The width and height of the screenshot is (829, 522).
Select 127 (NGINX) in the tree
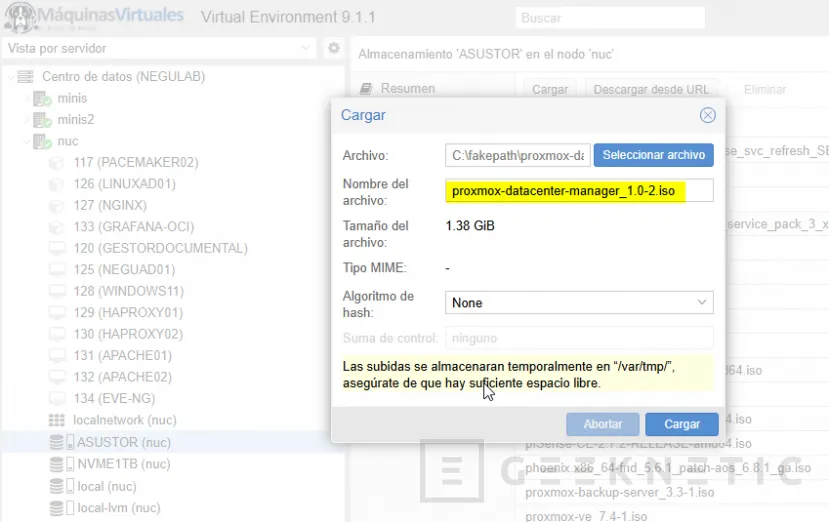point(110,205)
